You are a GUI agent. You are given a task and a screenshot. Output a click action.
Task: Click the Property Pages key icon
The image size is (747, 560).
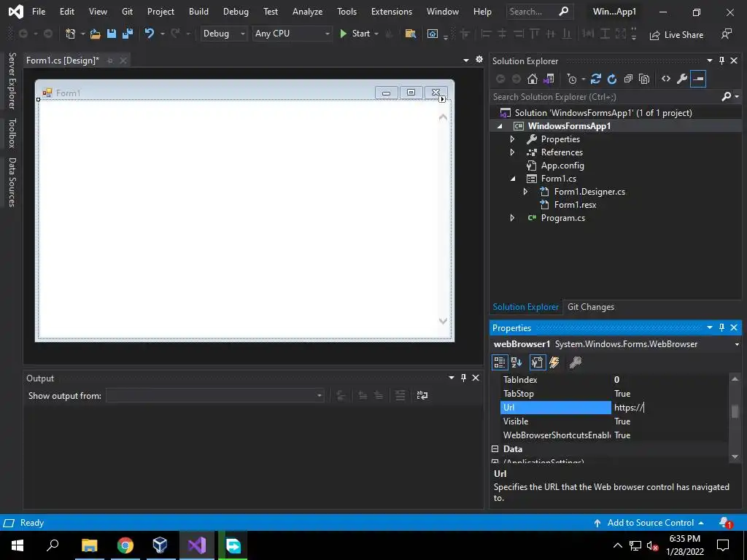pos(575,362)
